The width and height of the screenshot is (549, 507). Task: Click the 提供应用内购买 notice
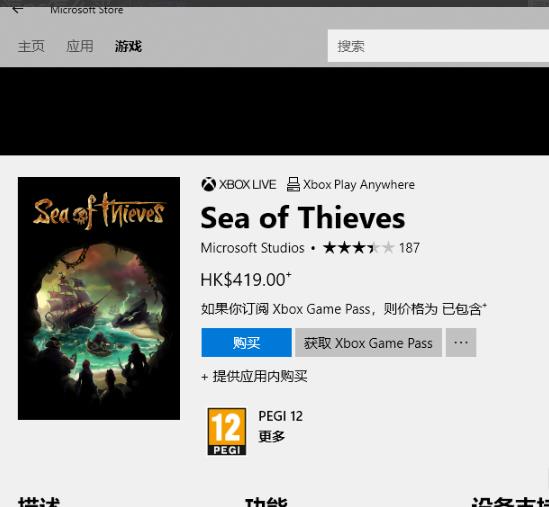click(x=255, y=376)
